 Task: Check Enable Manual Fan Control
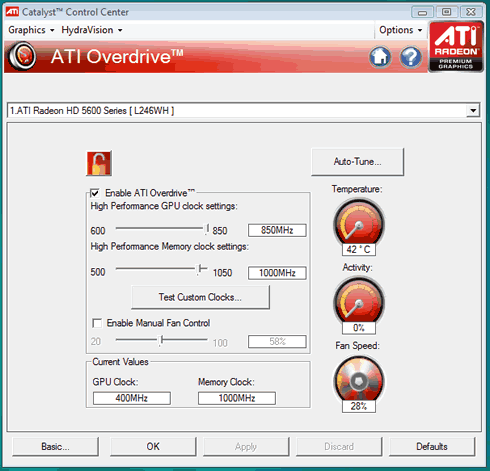click(97, 323)
